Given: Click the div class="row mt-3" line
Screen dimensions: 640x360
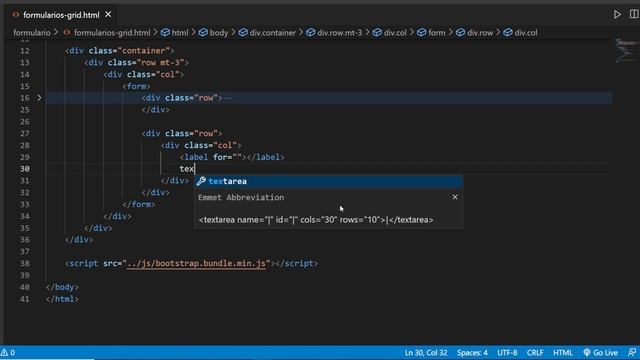Looking at the screenshot, I should [136, 63].
